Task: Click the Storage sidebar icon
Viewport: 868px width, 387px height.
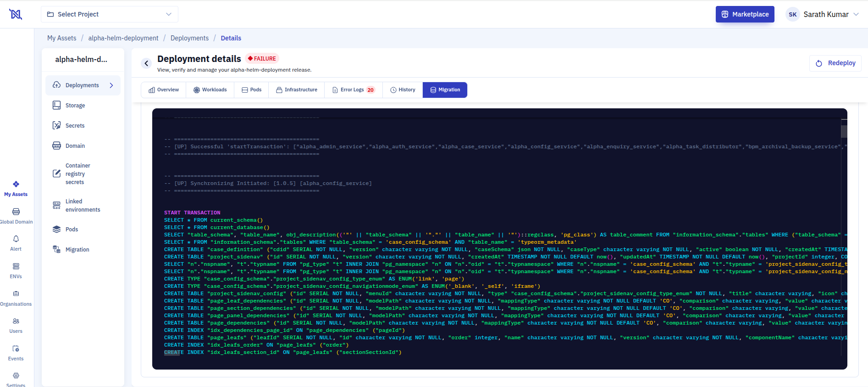Action: (x=56, y=105)
